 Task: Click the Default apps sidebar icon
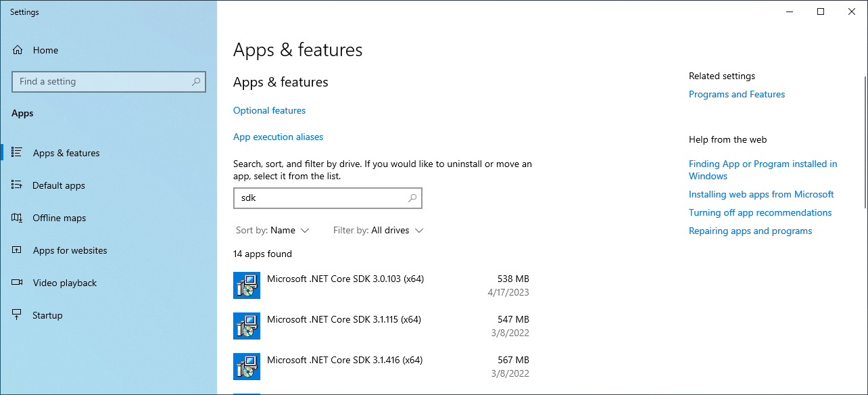[18, 185]
